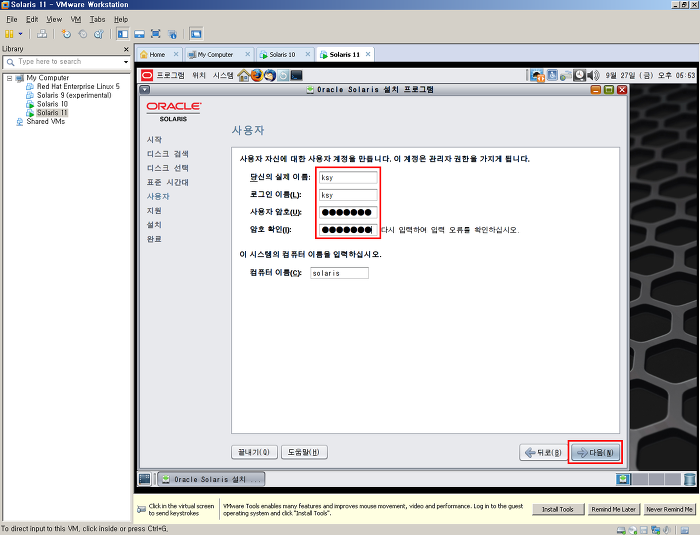This screenshot has width=700, height=535.
Task: Toggle the library sidebar view icon
Action: (123, 34)
